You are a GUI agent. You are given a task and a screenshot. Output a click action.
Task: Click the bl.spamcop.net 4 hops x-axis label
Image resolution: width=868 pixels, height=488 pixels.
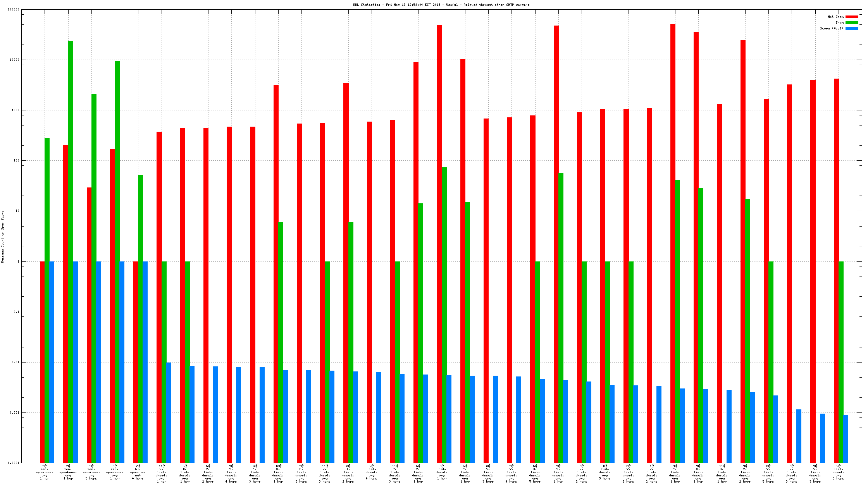pyautogui.click(x=138, y=472)
